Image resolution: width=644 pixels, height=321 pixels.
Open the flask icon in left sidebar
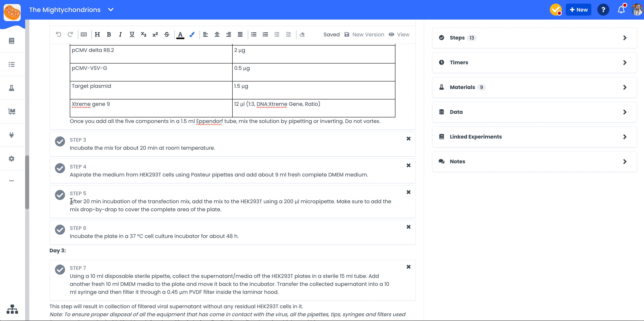[12, 88]
